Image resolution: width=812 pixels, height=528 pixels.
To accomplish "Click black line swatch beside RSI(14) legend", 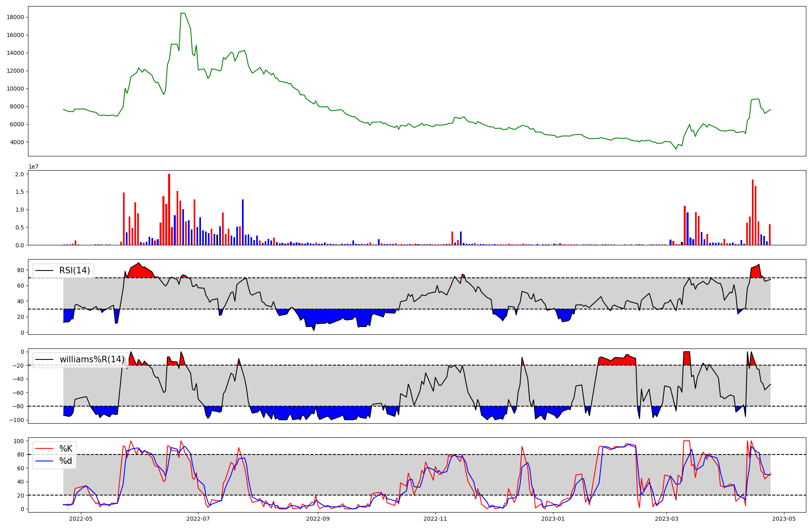I will coord(44,270).
